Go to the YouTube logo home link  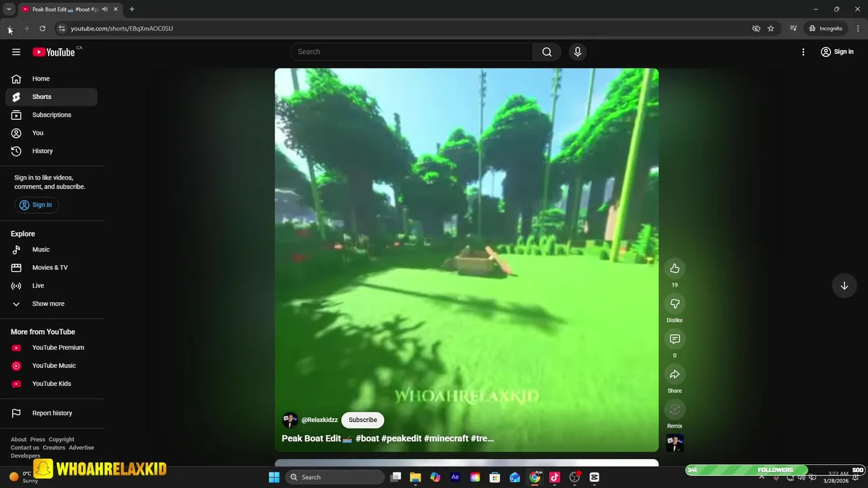point(54,52)
